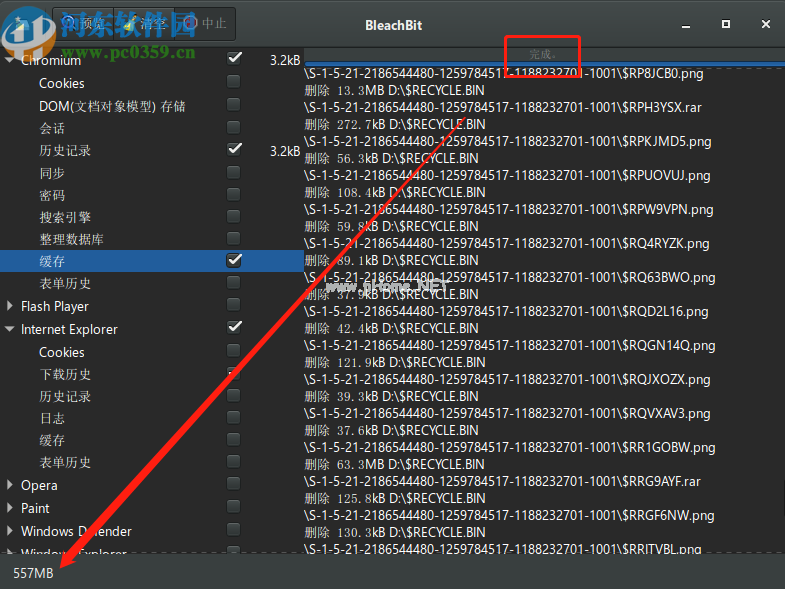Tick the Opera checkbox
Screen dimensions: 785x589
234,484
